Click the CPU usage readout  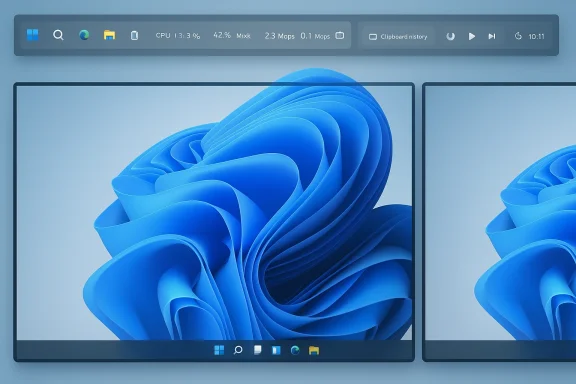pyautogui.click(x=178, y=36)
